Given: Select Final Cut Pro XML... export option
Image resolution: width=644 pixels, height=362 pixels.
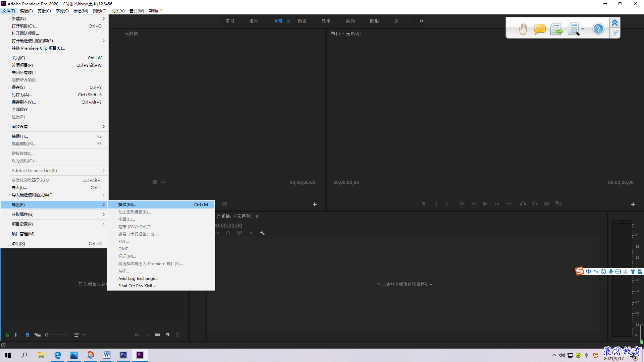Looking at the screenshot, I should pyautogui.click(x=161, y=286).
